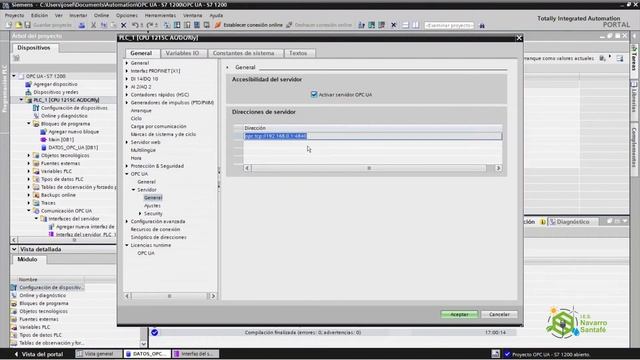Click right arrow of address list scrollbar
This screenshot has width=640, height=360.
pyautogui.click(x=498, y=168)
